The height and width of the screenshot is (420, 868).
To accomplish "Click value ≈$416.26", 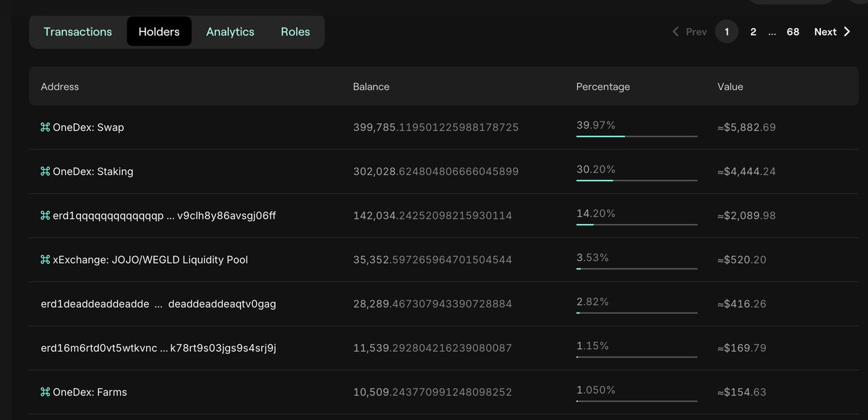I will pyautogui.click(x=742, y=304).
